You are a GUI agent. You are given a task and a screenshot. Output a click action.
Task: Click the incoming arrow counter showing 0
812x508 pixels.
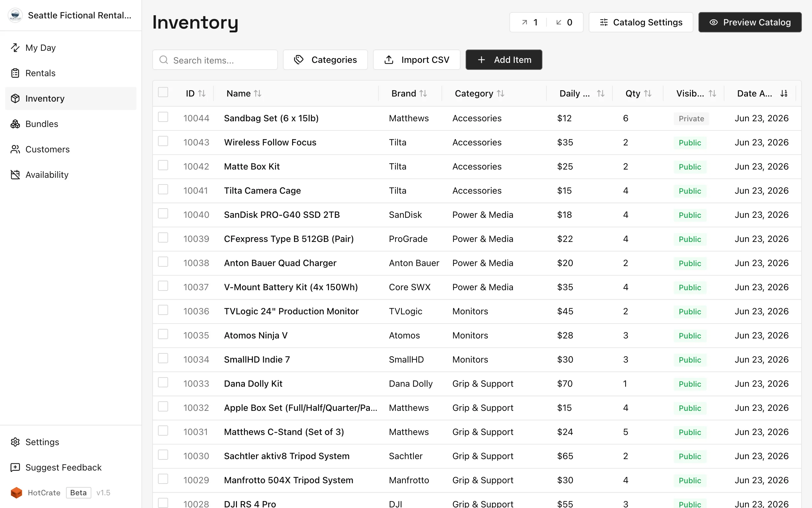coord(564,22)
